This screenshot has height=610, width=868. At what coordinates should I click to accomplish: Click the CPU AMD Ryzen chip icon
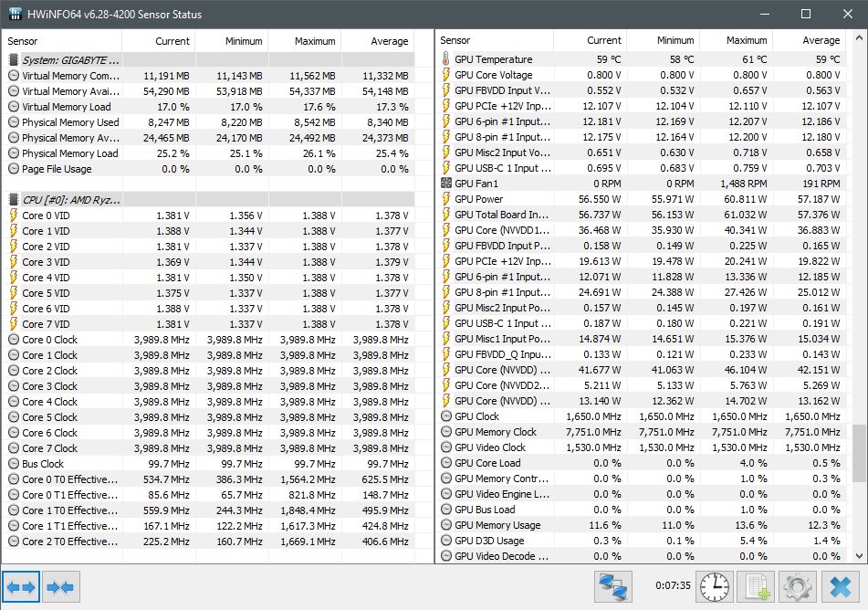[14, 199]
